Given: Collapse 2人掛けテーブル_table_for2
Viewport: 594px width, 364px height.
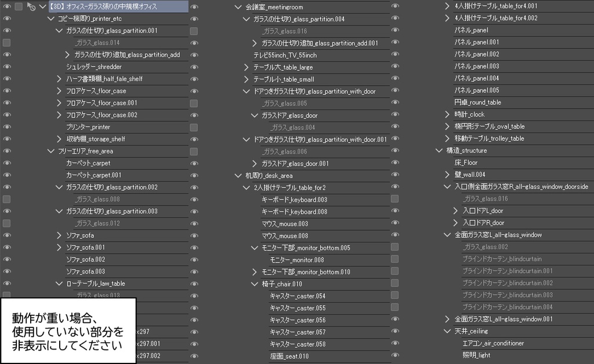Looking at the screenshot, I should pos(246,188).
